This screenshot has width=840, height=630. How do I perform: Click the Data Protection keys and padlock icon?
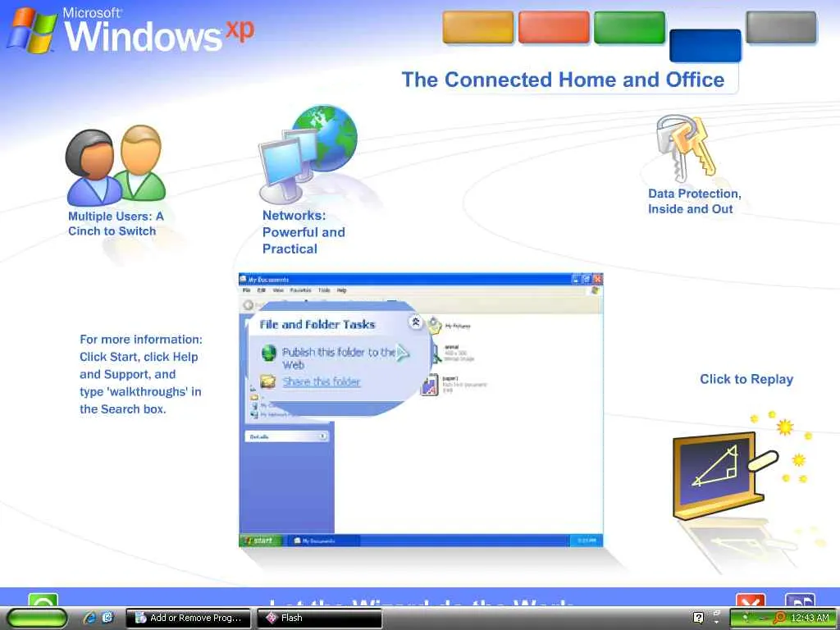coord(687,148)
